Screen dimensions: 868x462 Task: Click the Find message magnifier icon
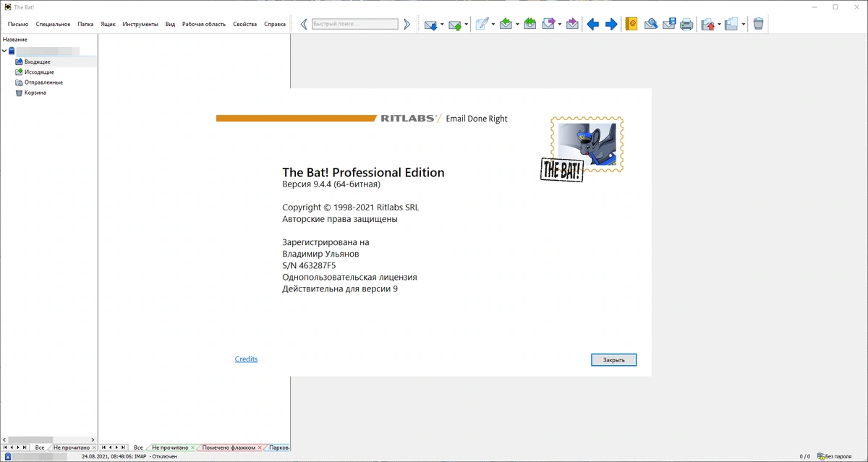pyautogui.click(x=651, y=25)
